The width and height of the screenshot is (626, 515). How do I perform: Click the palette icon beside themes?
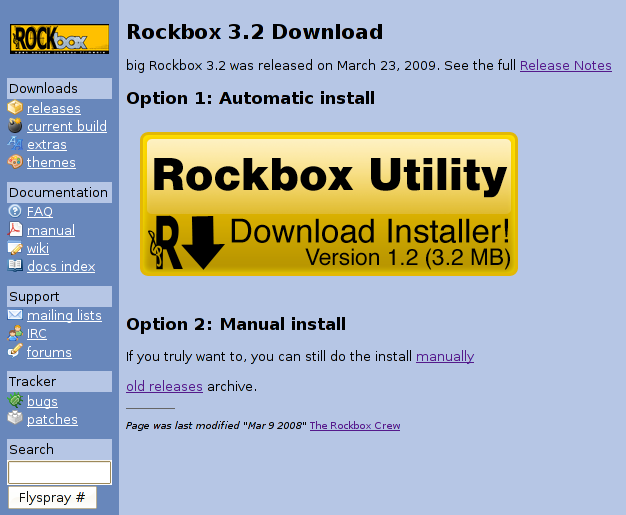point(15,162)
